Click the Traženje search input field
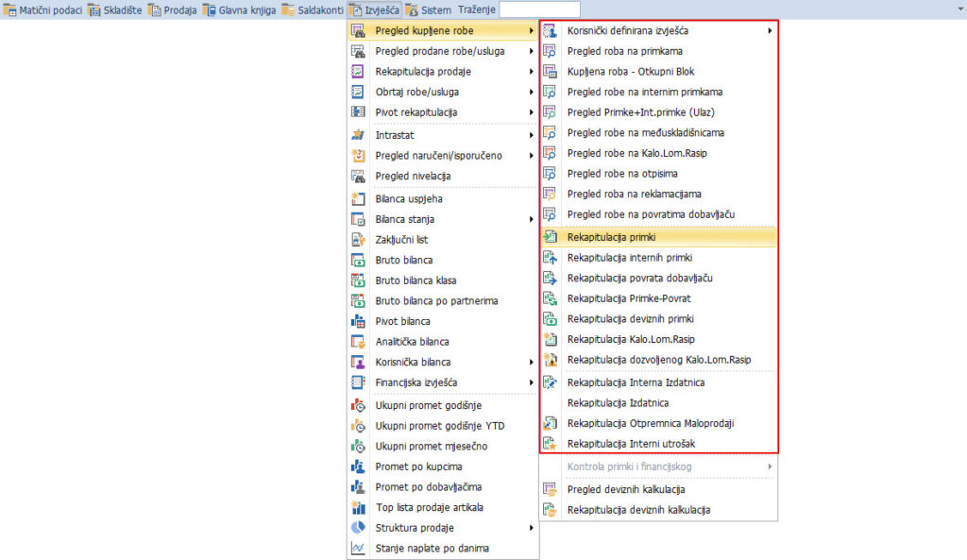This screenshot has height=560, width=967. click(x=539, y=9)
